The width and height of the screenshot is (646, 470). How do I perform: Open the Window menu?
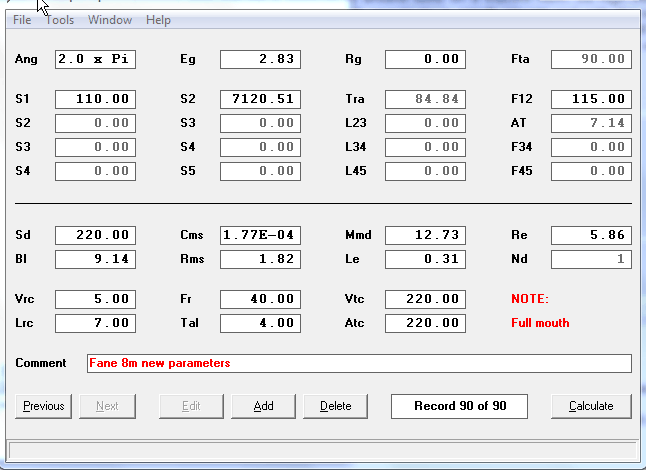[110, 20]
